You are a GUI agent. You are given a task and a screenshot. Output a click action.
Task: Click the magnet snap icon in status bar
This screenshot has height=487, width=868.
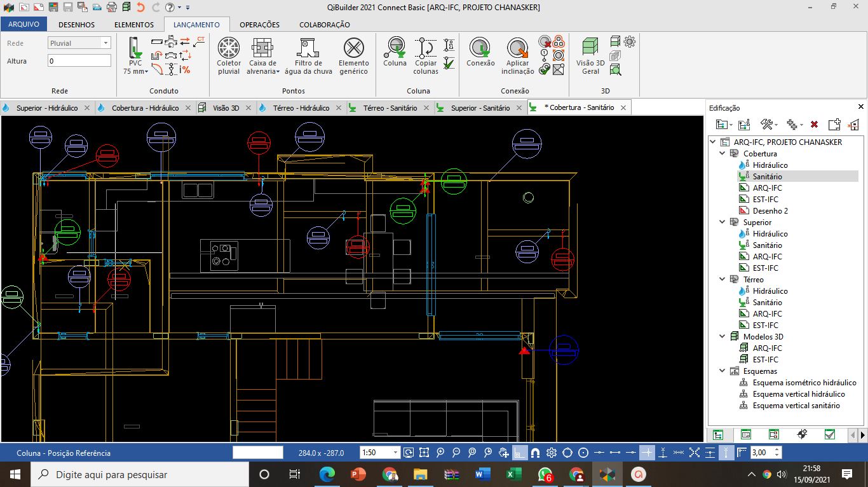[535, 453]
